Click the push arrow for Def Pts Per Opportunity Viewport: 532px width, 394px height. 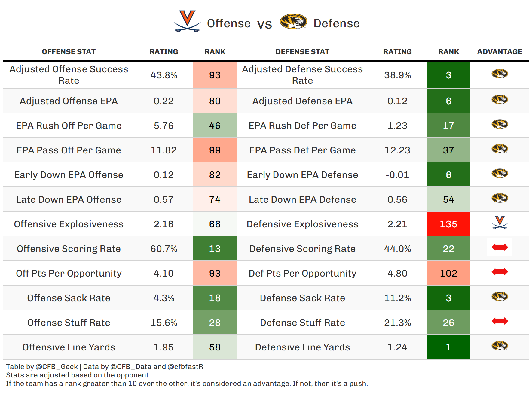(500, 272)
